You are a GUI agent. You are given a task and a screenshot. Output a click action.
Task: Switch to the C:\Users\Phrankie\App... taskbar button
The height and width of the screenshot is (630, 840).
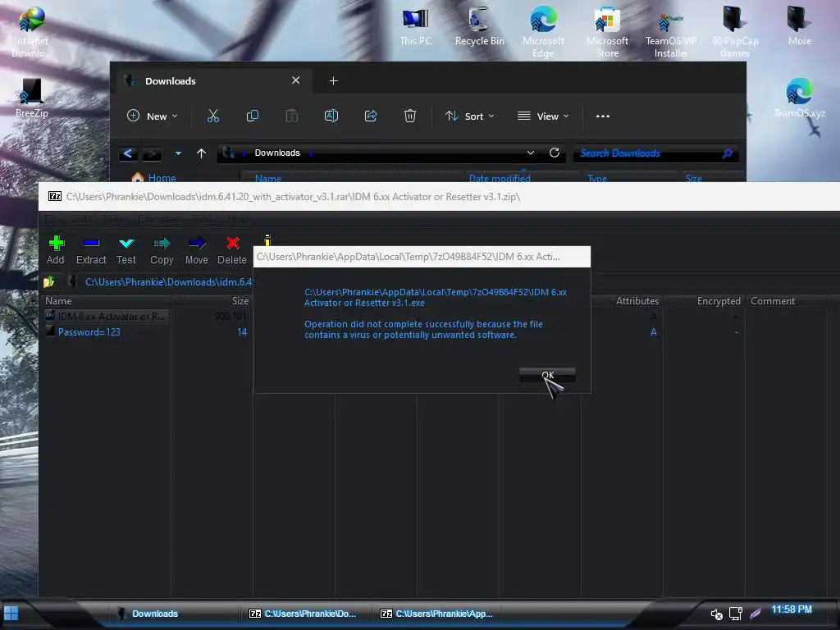point(436,614)
